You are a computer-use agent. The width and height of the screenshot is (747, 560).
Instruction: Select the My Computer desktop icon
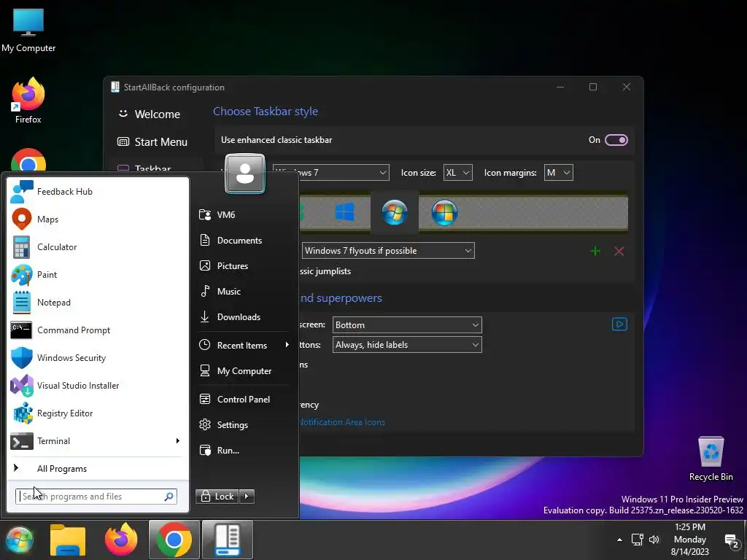[28, 30]
